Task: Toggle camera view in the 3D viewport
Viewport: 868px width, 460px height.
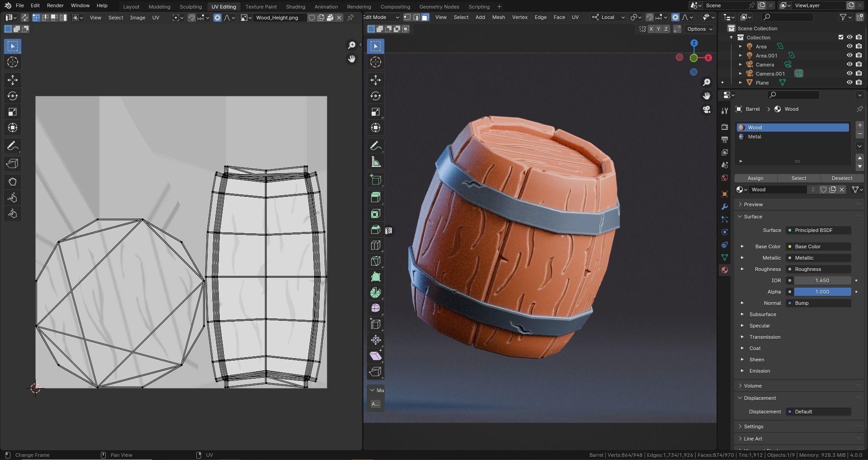Action: 707,109
